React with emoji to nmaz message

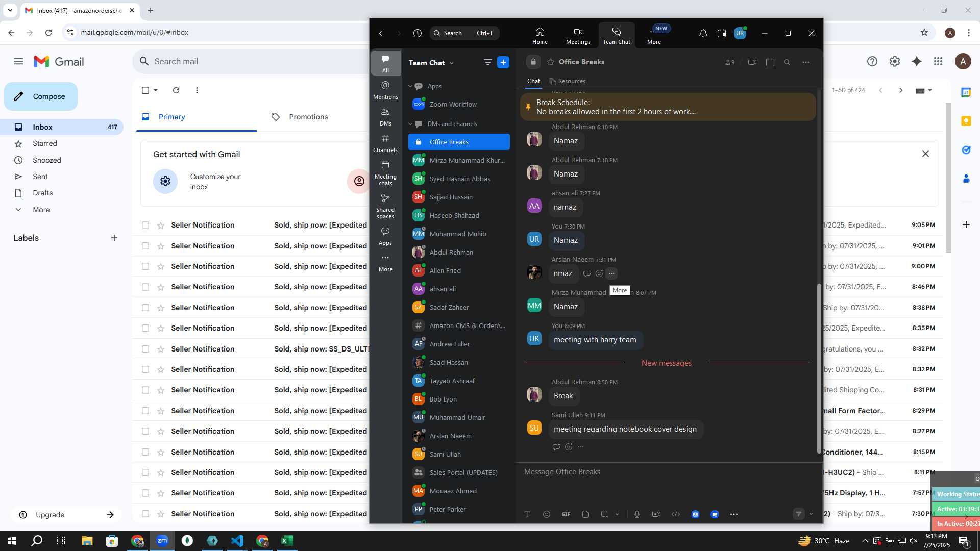[599, 273]
